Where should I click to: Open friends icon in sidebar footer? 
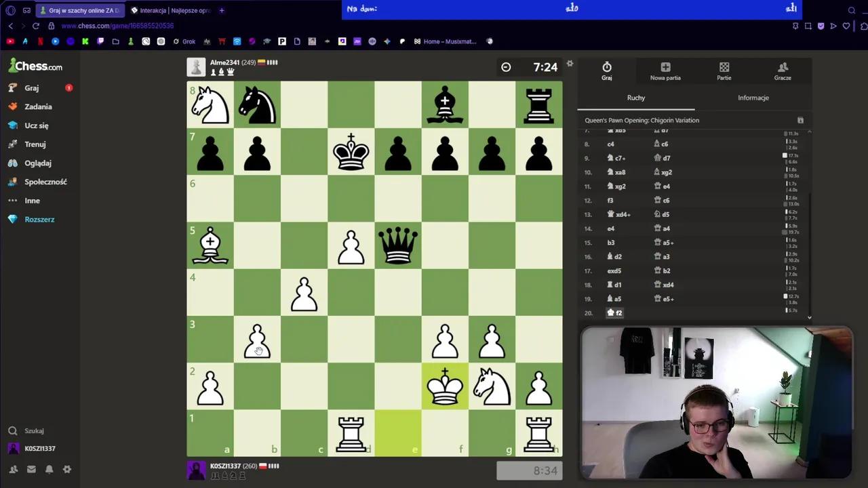[x=13, y=469]
